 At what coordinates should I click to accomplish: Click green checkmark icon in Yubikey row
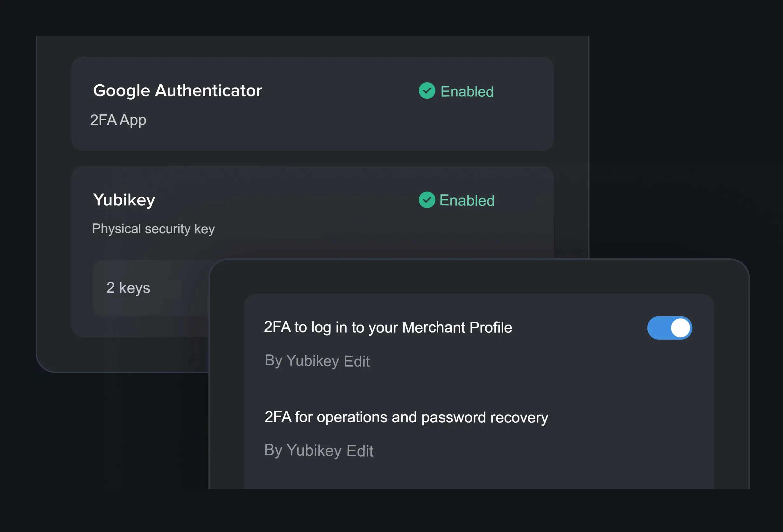click(427, 200)
